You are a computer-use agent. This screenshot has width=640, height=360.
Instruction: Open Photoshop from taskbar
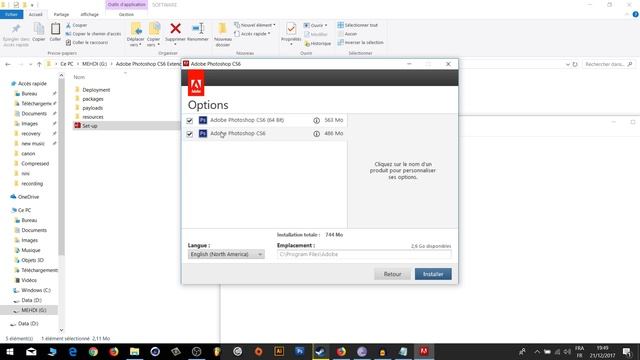click(300, 351)
